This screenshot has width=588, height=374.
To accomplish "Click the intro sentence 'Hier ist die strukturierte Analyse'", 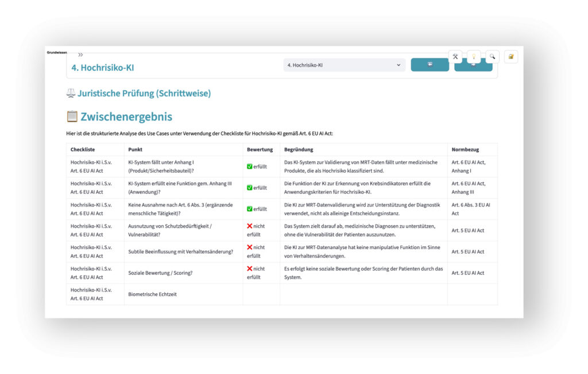I will [199, 134].
